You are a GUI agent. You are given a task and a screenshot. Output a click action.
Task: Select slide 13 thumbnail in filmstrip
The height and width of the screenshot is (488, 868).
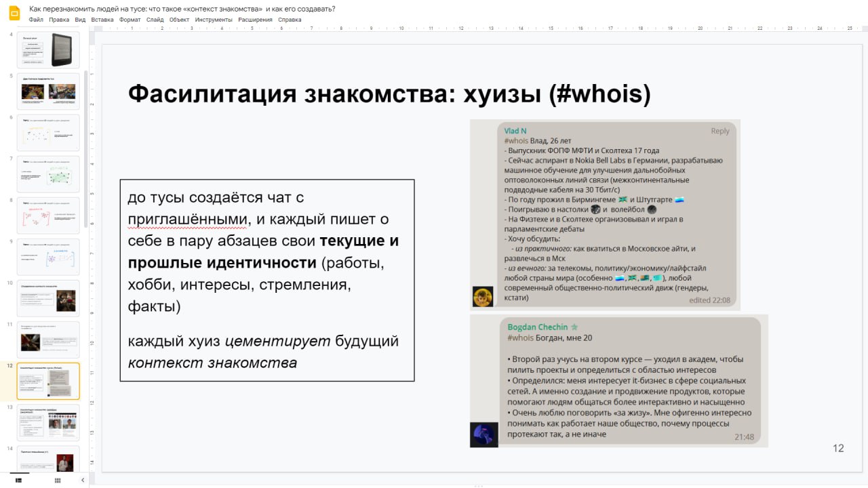point(48,423)
